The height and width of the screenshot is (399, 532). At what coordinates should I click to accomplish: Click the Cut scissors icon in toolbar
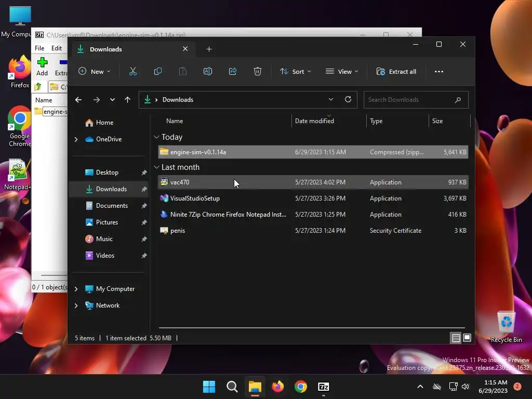pyautogui.click(x=132, y=72)
